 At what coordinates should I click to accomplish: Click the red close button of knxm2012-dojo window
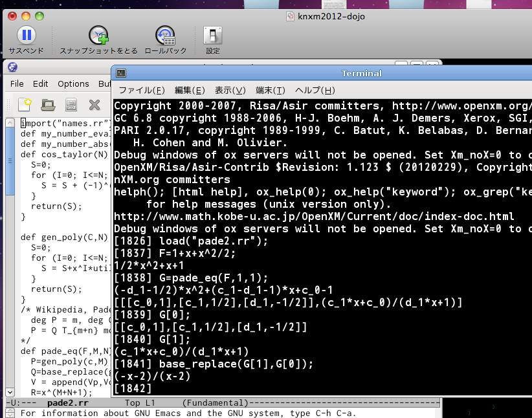click(x=12, y=16)
